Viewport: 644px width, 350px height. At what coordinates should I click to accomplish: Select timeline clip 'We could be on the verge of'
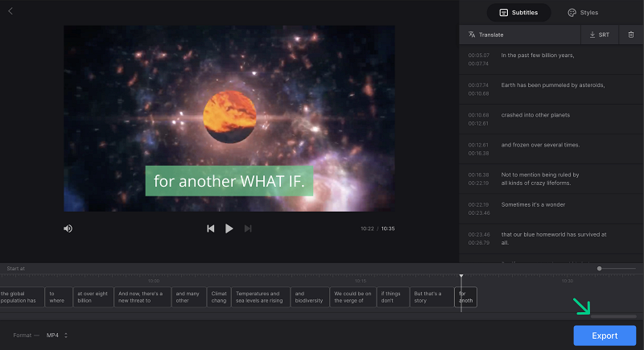tap(353, 297)
